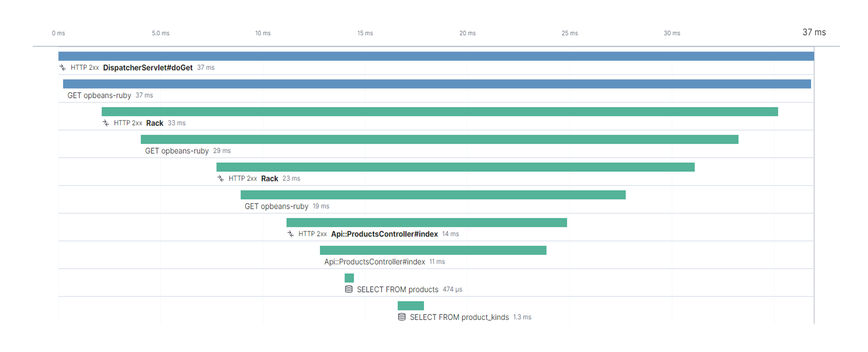This screenshot has width=868, height=352.
Task: Click HTTP 2xx badge beside DispatcherServlet#doGet
Action: (85, 68)
